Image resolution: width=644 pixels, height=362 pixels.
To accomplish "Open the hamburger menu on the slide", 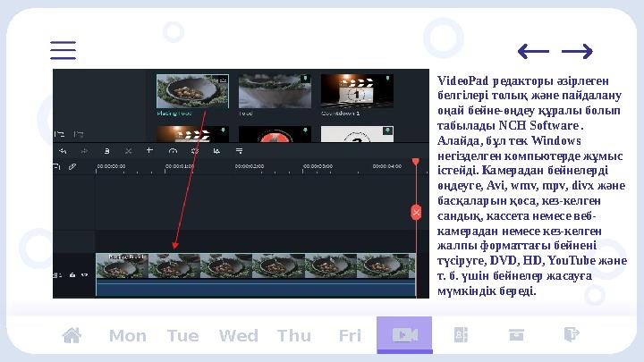I will [63, 50].
